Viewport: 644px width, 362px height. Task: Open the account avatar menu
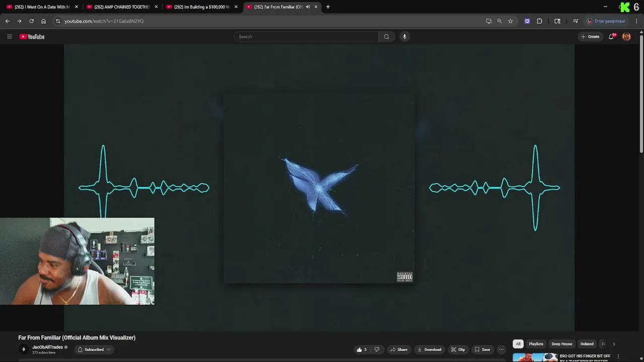(626, 37)
